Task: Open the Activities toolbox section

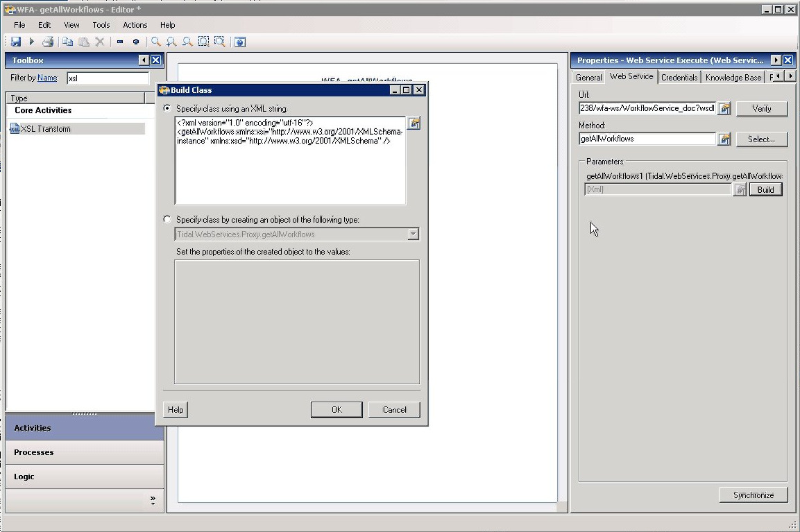Action: 84,428
